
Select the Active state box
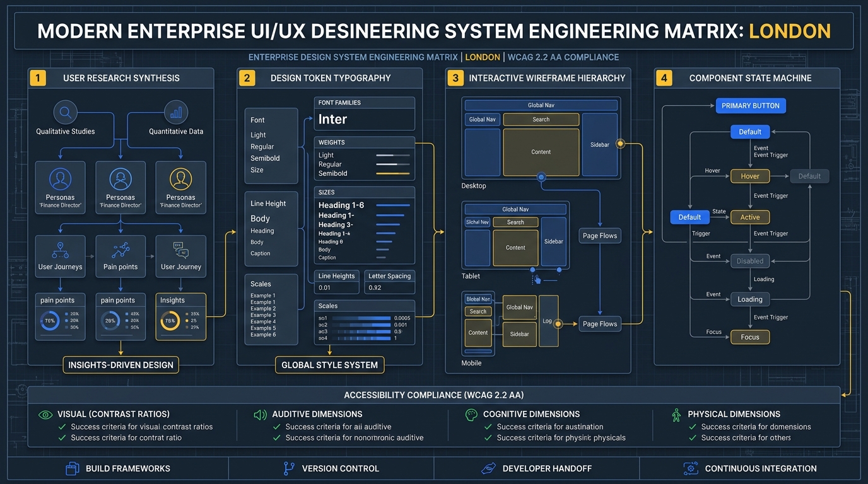750,217
